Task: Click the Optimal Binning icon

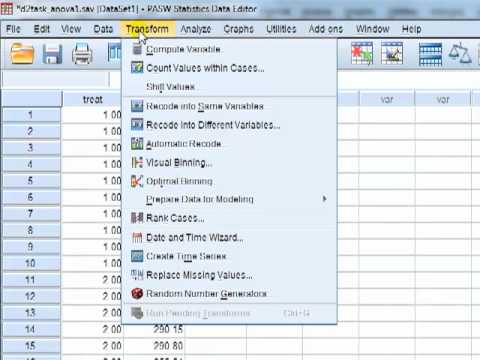Action: point(137,181)
